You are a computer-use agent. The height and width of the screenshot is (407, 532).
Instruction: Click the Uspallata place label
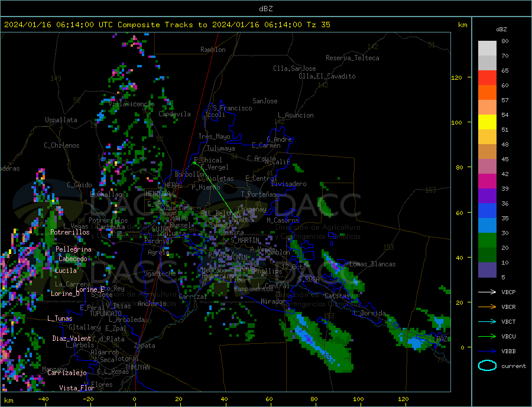coord(61,120)
